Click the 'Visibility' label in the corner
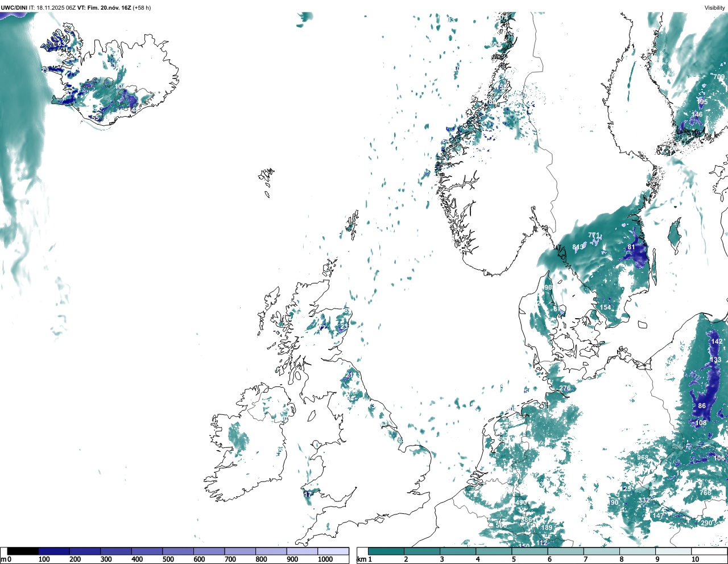This screenshot has width=728, height=564. point(715,8)
